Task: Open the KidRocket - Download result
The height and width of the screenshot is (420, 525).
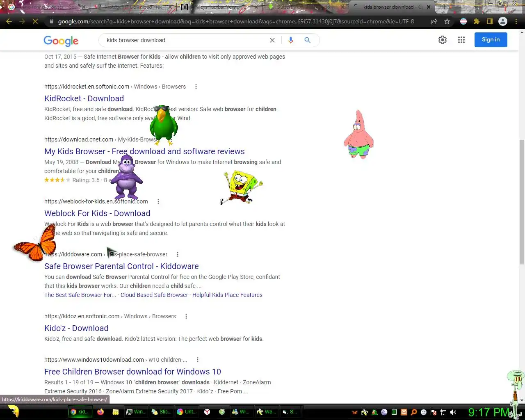Action: pyautogui.click(x=84, y=98)
